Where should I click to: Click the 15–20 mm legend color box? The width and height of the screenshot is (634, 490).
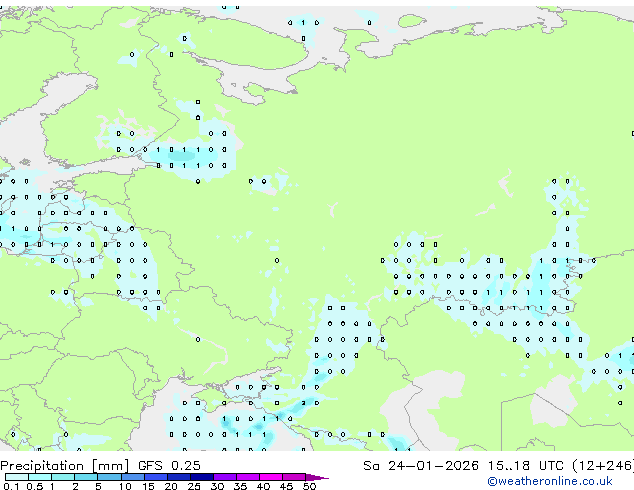tap(155, 477)
